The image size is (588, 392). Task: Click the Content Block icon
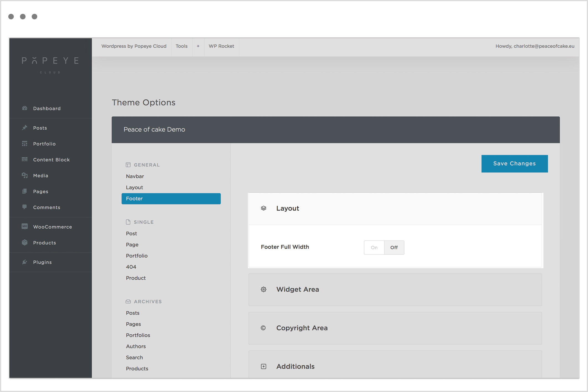point(25,159)
